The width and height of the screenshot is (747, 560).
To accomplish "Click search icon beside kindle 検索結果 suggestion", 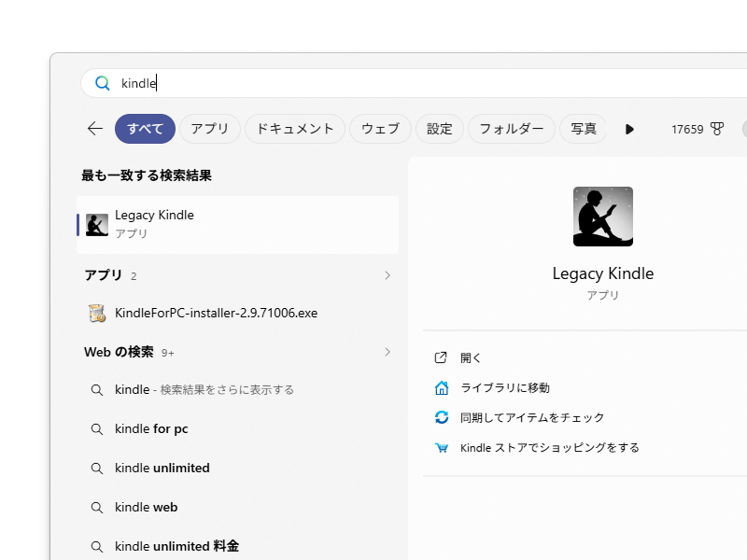I will pyautogui.click(x=97, y=390).
